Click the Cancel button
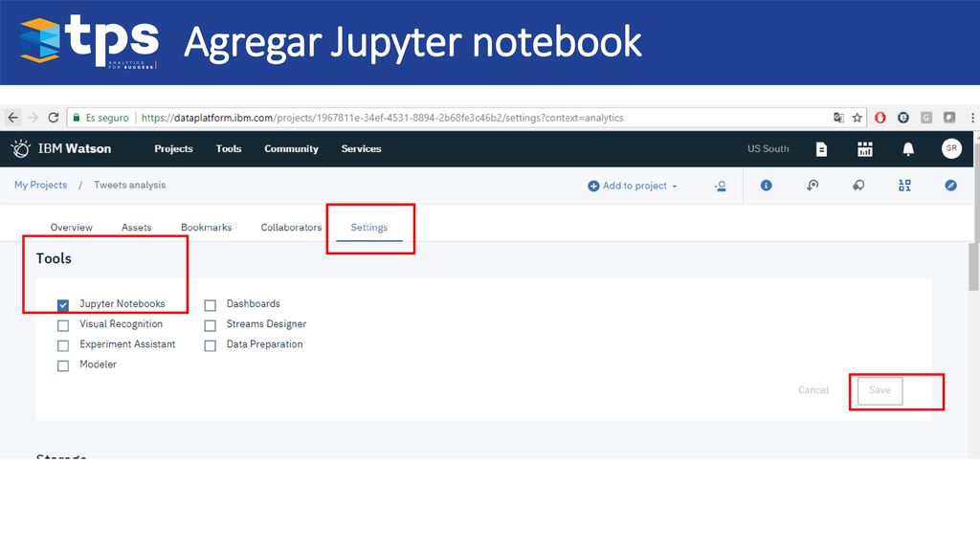Image resolution: width=980 pixels, height=551 pixels. tap(813, 390)
